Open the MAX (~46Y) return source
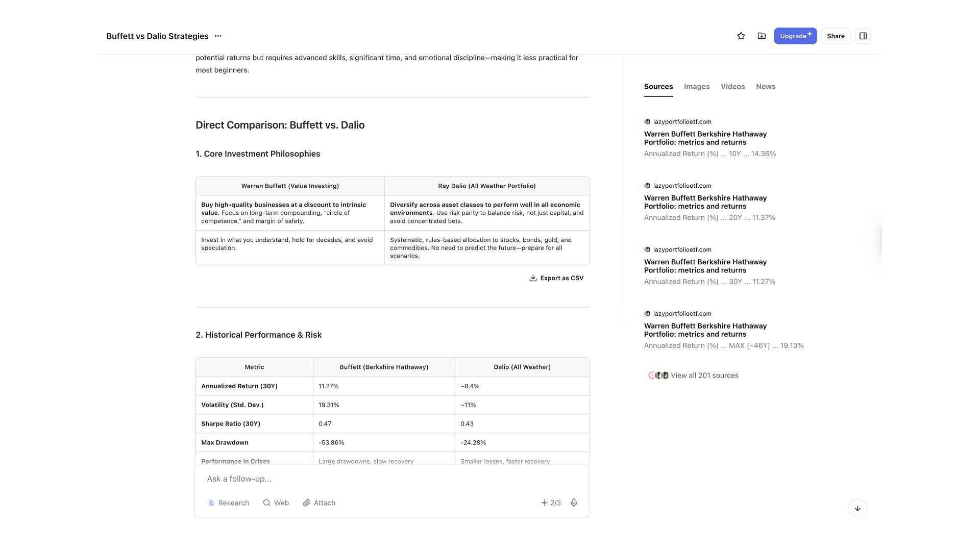This screenshot has width=980, height=551. pyautogui.click(x=705, y=330)
